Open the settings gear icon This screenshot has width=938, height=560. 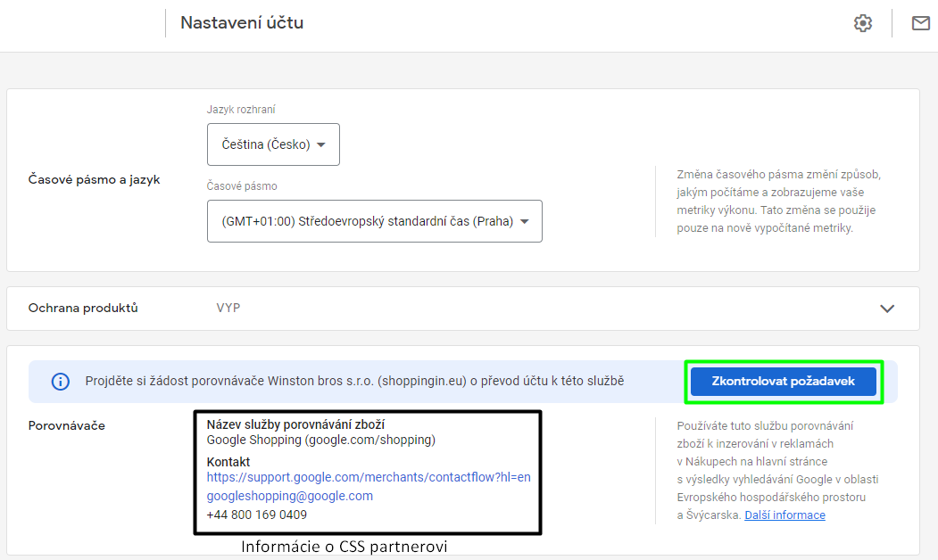pyautogui.click(x=862, y=24)
